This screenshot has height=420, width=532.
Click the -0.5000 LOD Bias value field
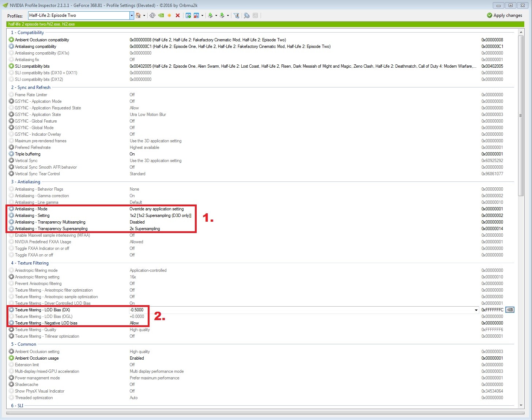[302, 310]
